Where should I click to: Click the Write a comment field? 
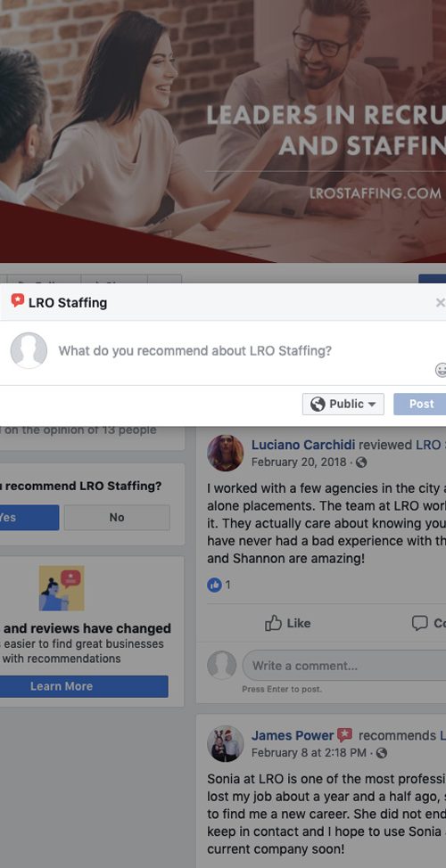coord(344,666)
